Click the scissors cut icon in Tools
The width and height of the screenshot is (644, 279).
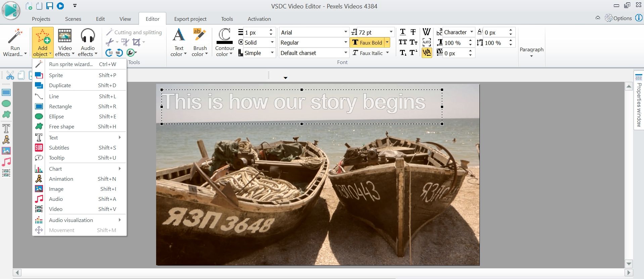[x=110, y=42]
